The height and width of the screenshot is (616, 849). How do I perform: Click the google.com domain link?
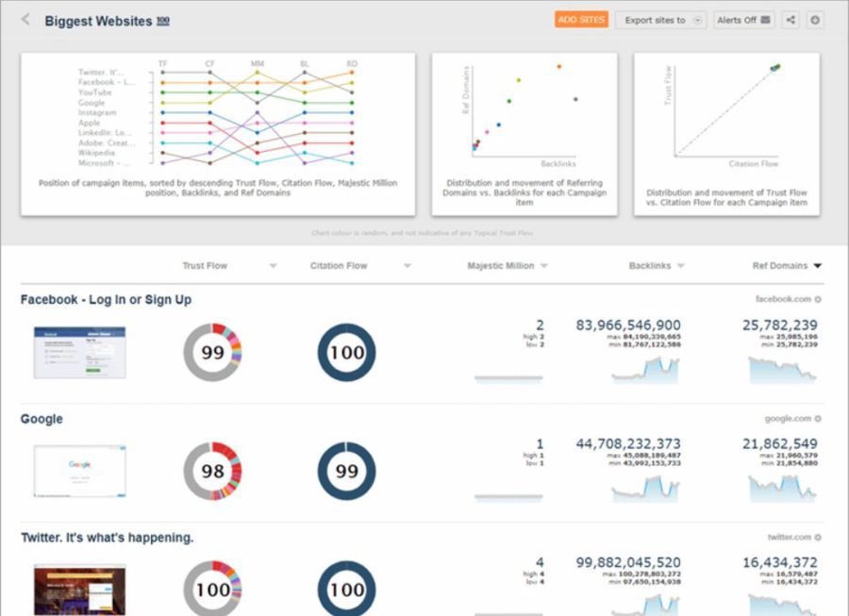(x=788, y=419)
